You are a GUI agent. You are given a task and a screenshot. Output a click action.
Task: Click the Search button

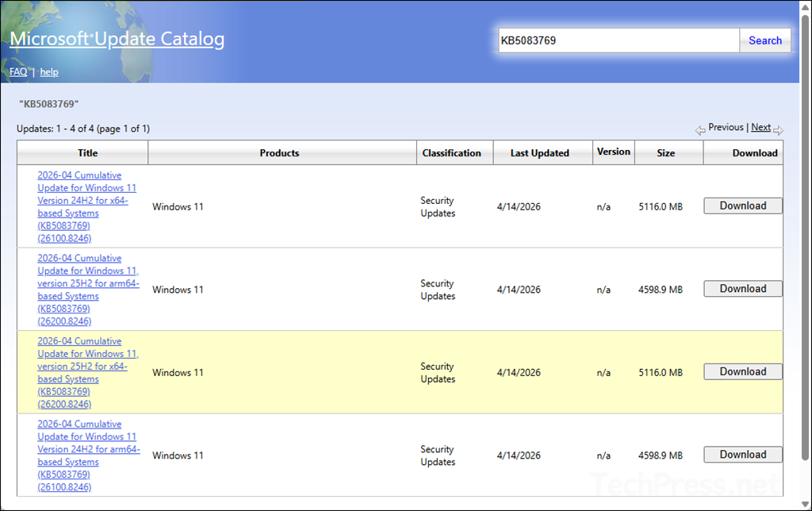tap(764, 40)
